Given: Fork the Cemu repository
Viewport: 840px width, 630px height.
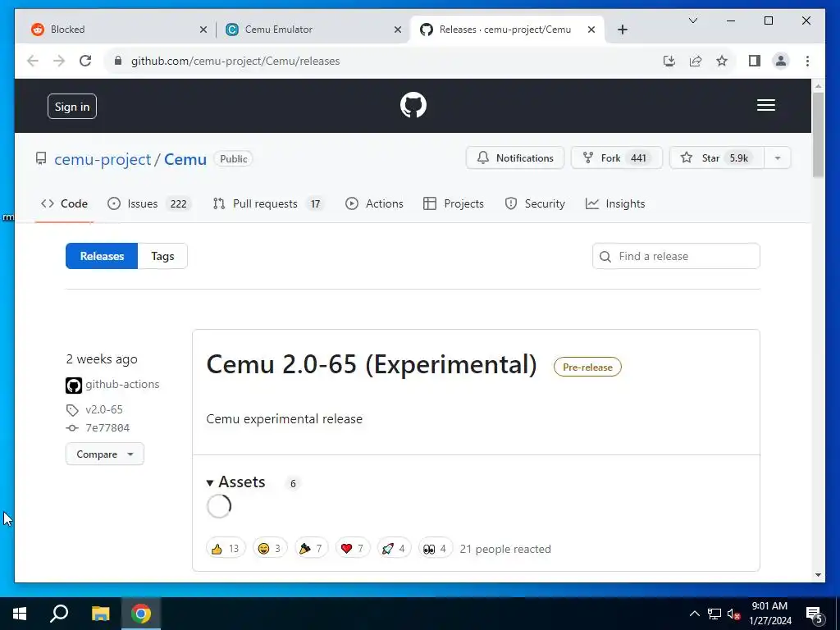Looking at the screenshot, I should tap(617, 158).
